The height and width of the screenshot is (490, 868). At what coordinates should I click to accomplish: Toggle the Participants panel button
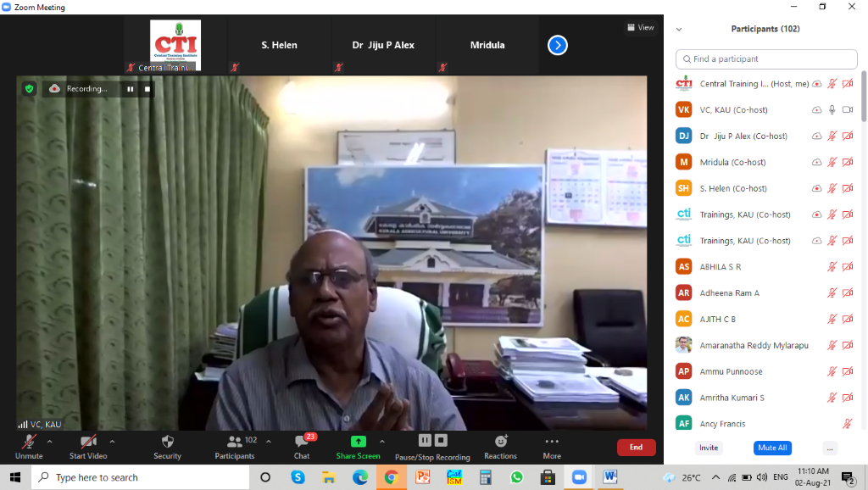click(236, 447)
